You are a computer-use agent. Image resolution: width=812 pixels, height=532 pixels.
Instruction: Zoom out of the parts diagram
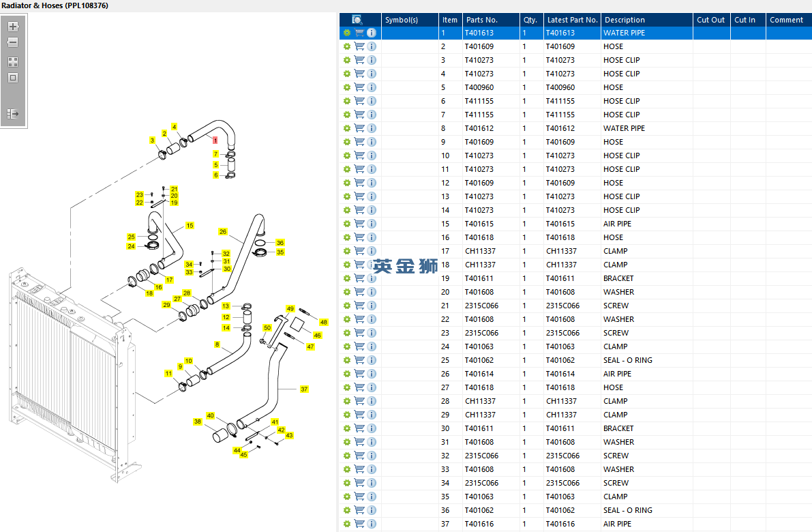pyautogui.click(x=14, y=42)
